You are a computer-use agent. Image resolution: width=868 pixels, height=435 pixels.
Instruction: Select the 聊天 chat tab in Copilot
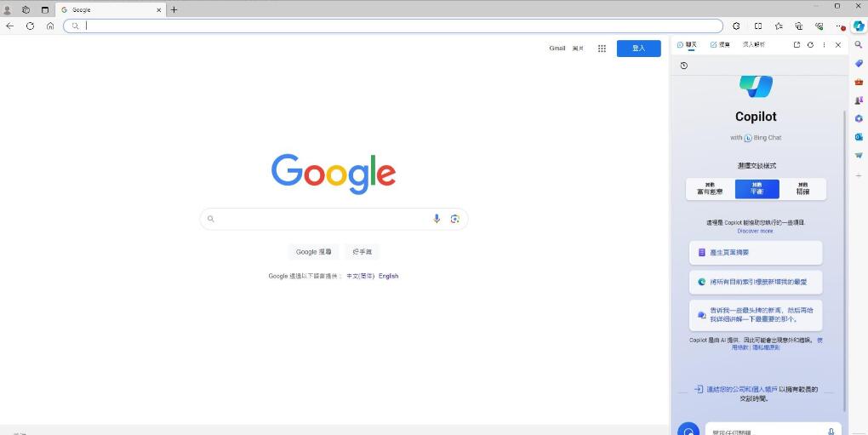point(688,45)
